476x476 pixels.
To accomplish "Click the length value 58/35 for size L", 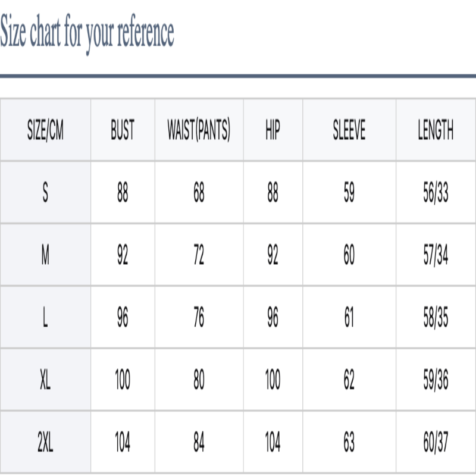I will tap(436, 318).
